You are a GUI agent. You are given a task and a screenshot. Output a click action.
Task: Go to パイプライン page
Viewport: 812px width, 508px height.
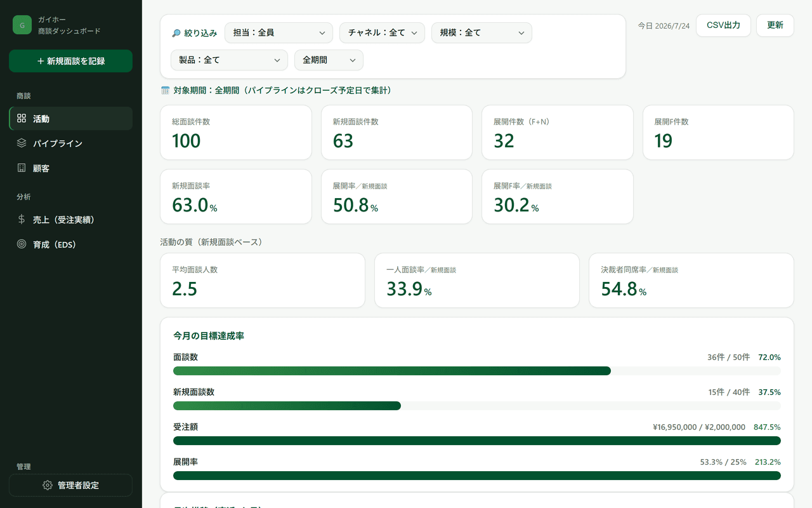pos(70,143)
